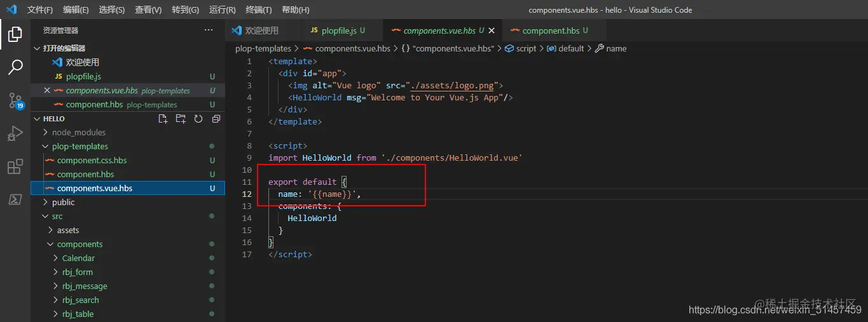Open the 选择(S) menu
The width and height of the screenshot is (868, 322).
coord(112,10)
